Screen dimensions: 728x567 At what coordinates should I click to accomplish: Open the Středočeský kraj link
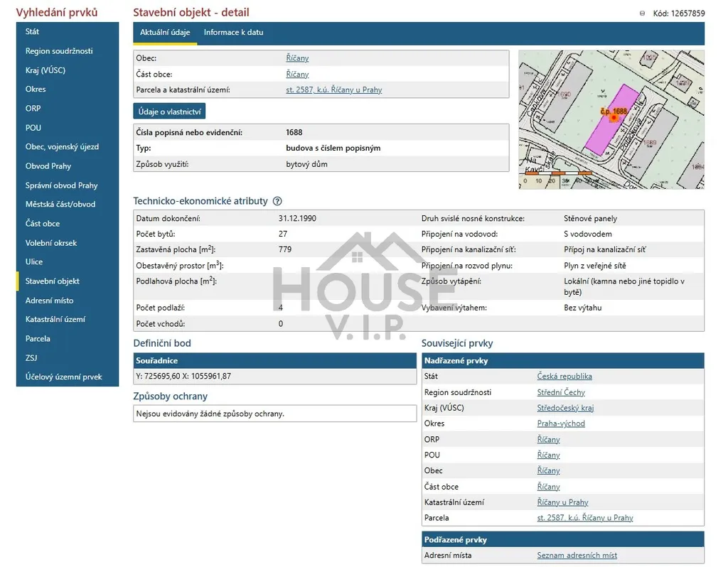pyautogui.click(x=565, y=408)
